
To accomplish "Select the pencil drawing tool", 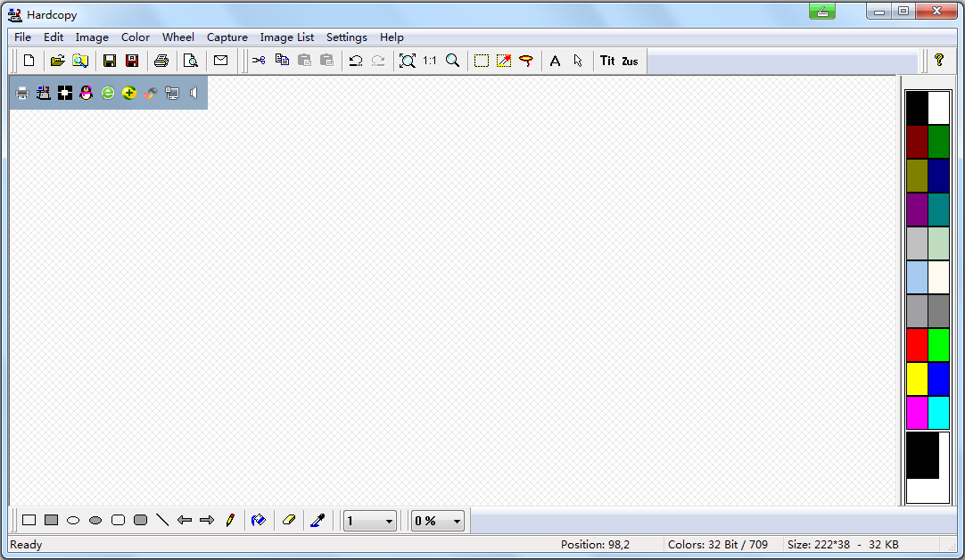I will (x=231, y=520).
